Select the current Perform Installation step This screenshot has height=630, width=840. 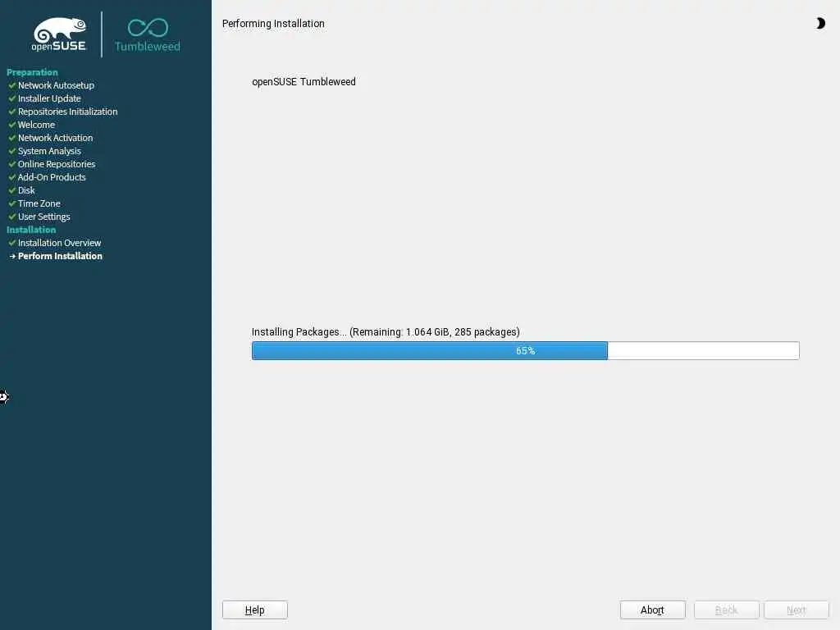coord(60,256)
